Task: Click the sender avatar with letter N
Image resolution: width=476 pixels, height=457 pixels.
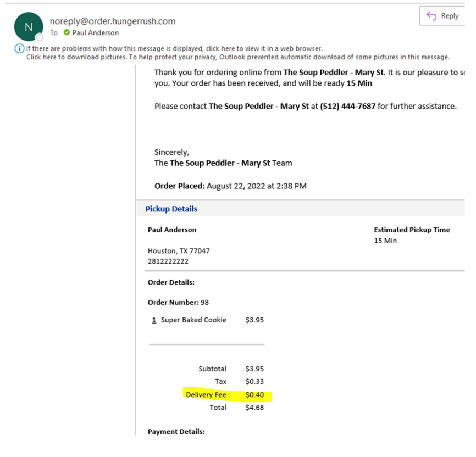Action: (29, 27)
